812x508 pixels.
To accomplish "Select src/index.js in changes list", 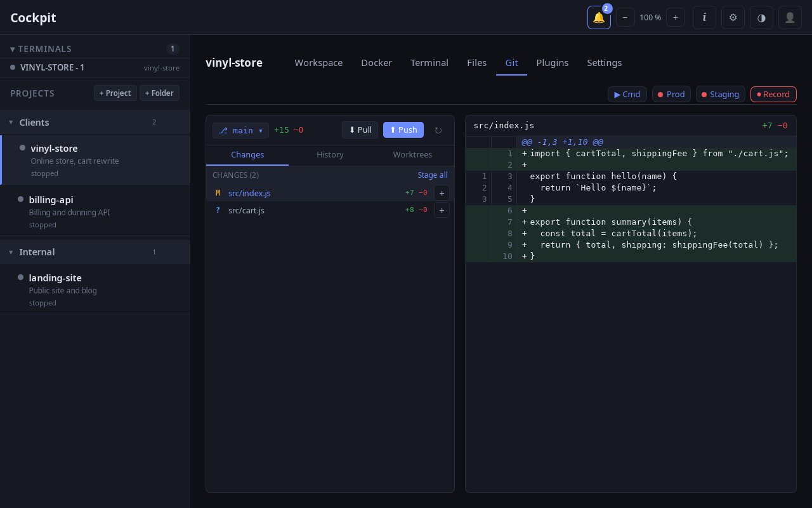I will point(330,193).
